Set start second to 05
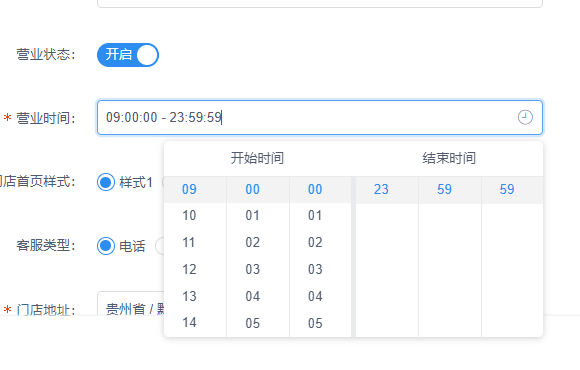Viewport: 580px width, 370px height. [320, 323]
